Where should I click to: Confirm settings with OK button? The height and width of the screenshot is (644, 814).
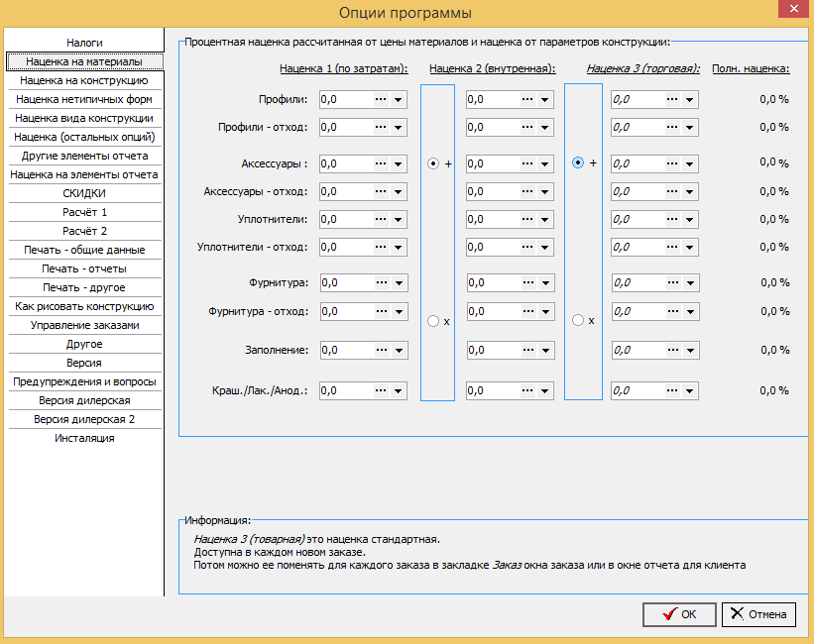(x=679, y=614)
